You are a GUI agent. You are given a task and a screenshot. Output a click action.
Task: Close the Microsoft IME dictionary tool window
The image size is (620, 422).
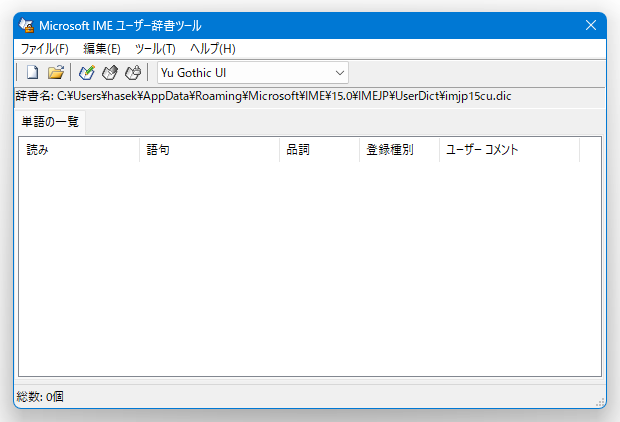click(591, 25)
